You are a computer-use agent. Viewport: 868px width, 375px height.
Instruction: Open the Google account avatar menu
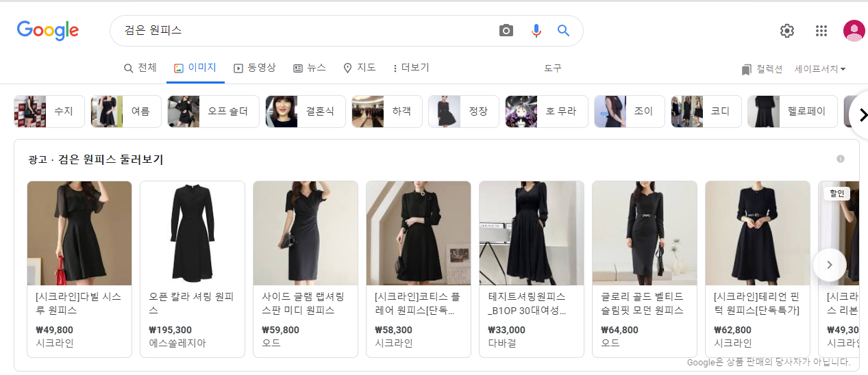pos(854,31)
